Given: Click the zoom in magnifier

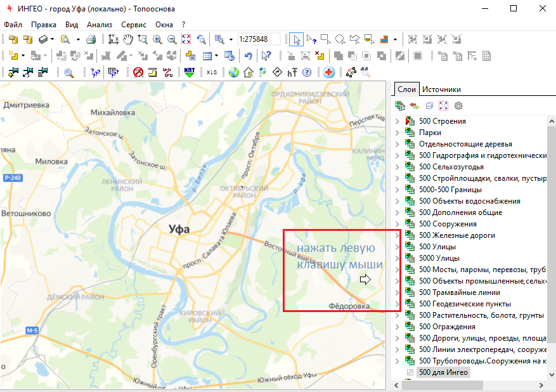Looking at the screenshot, I should tap(157, 39).
